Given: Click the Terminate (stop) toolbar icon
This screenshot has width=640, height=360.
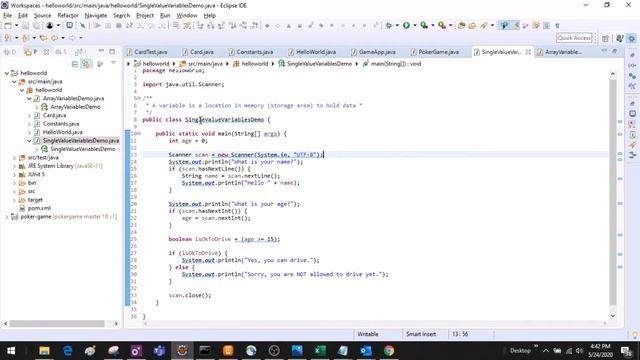Looking at the screenshot, I should point(119,25).
